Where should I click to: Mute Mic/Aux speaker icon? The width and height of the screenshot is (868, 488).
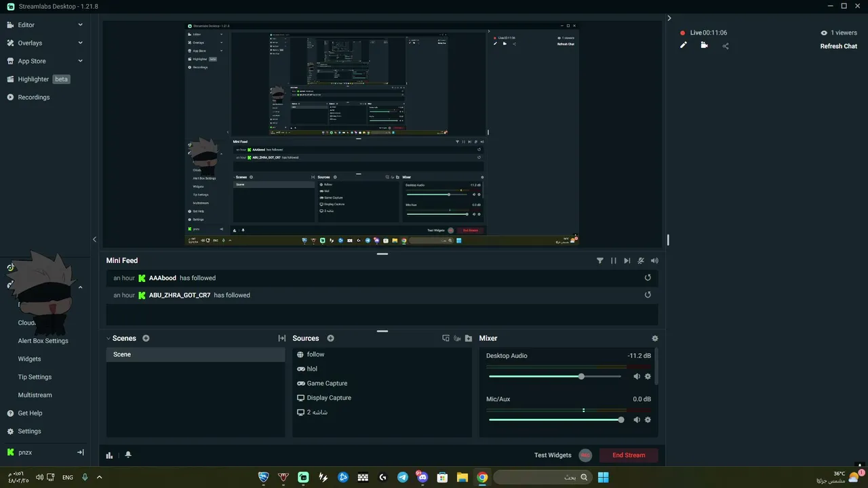point(637,420)
